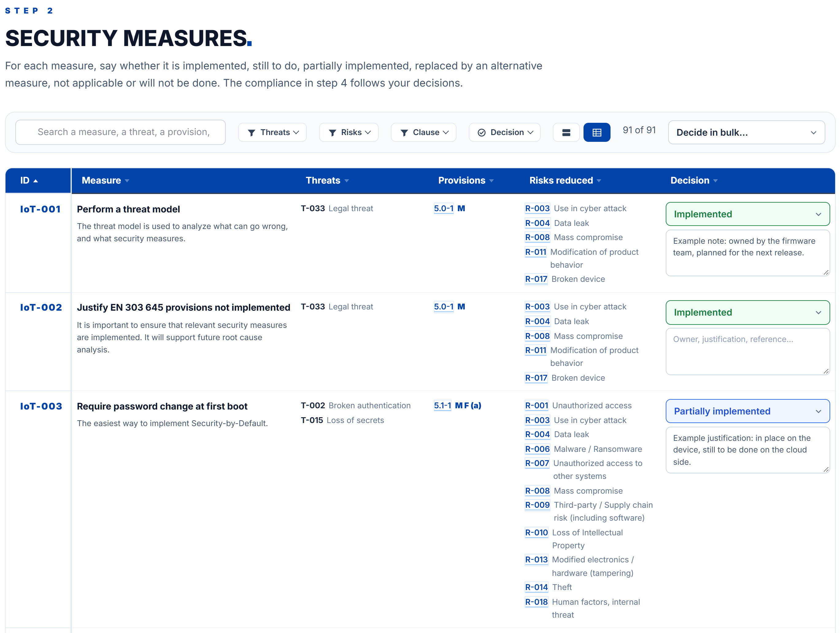This screenshot has width=840, height=633.
Task: Change IoT-003 Partially implemented decision dropdown
Action: pos(747,411)
